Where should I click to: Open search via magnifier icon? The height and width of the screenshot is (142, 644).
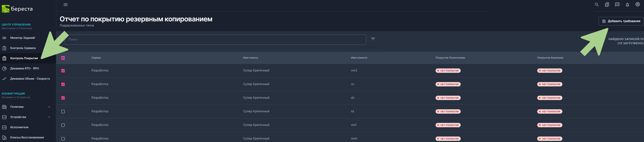[x=597, y=5]
